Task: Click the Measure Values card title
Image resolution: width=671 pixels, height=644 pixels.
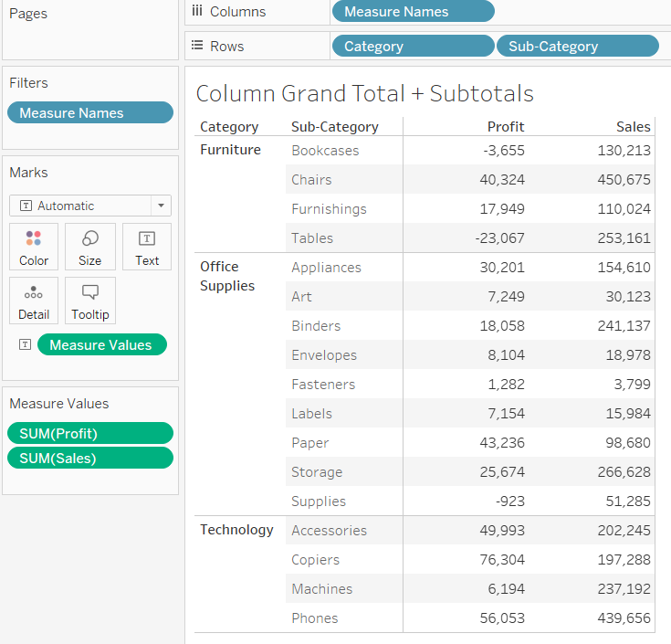Action: (x=59, y=404)
